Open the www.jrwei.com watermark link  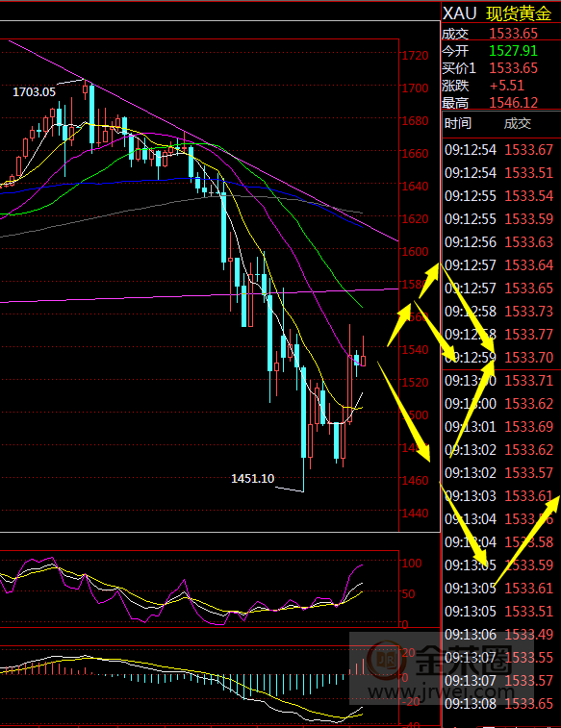443,692
